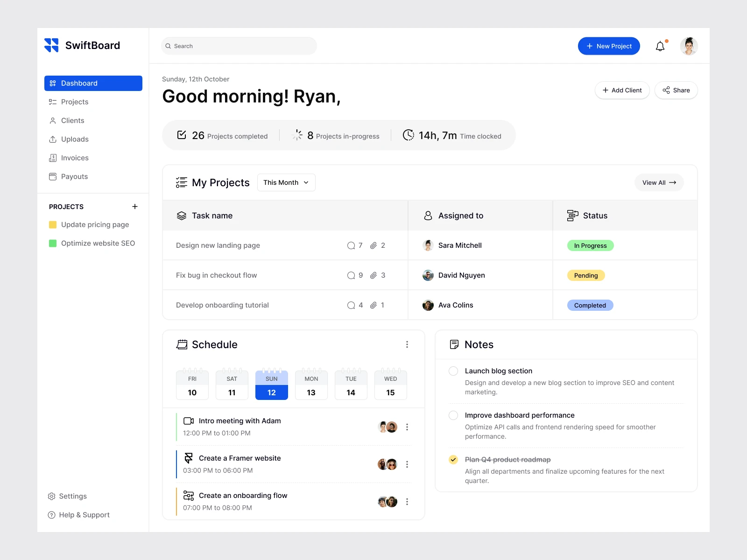Image resolution: width=747 pixels, height=560 pixels.
Task: Open the user profile avatar
Action: pos(689,46)
